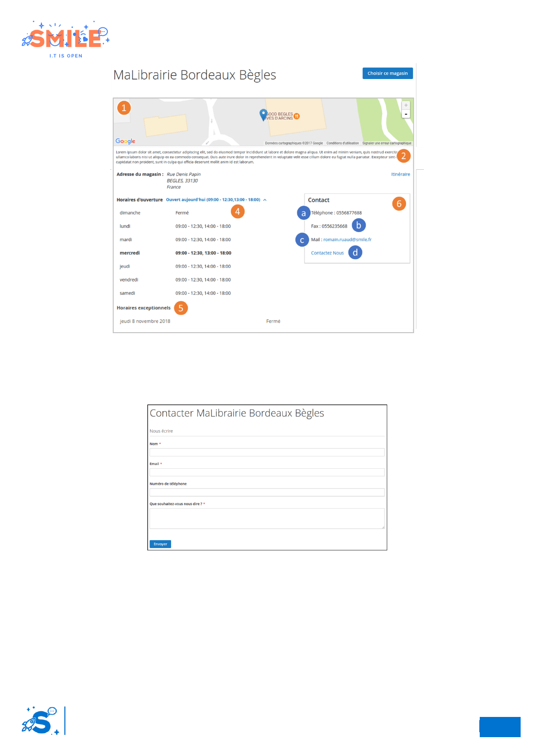The width and height of the screenshot is (535, 756).
Task: Click the small S rocket logo in footer
Action: (x=40, y=721)
